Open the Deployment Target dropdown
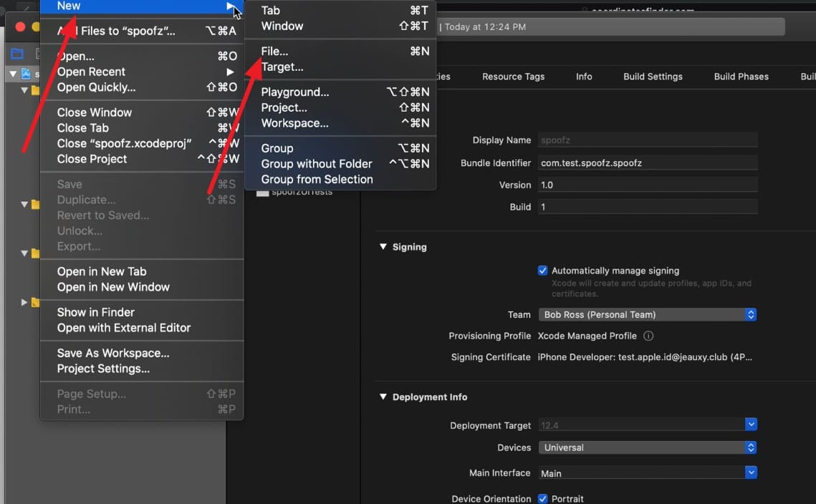816x504 pixels. click(x=750, y=425)
